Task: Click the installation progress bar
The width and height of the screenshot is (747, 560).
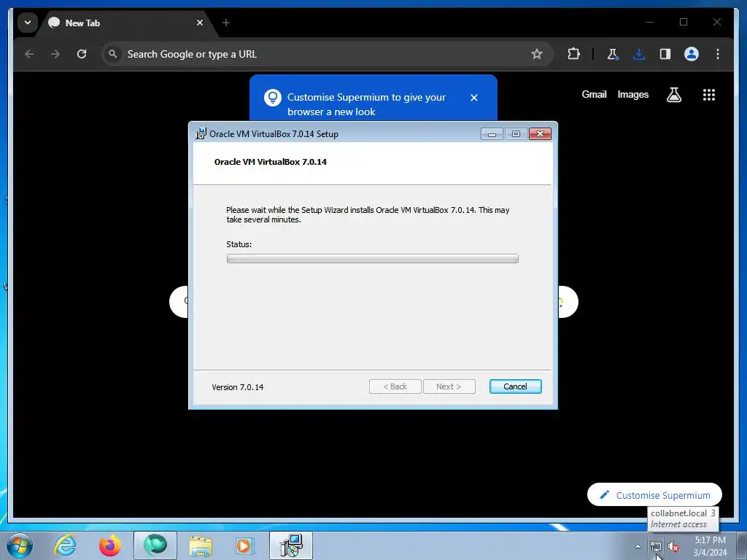Action: tap(372, 259)
